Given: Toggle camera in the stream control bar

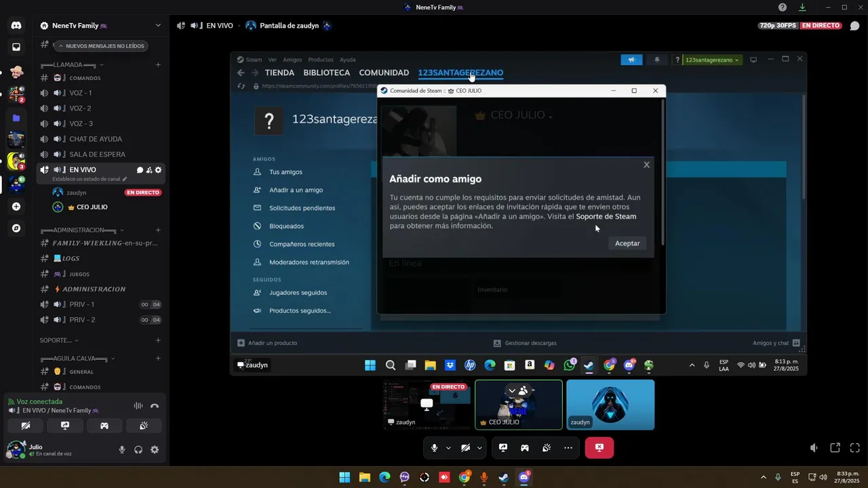Looking at the screenshot, I should [x=466, y=447].
